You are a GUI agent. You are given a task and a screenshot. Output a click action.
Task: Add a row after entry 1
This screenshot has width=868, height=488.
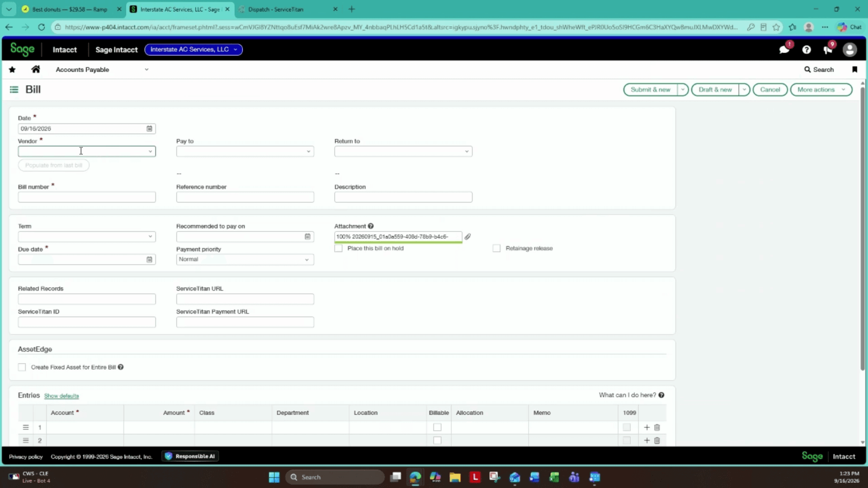coord(646,427)
